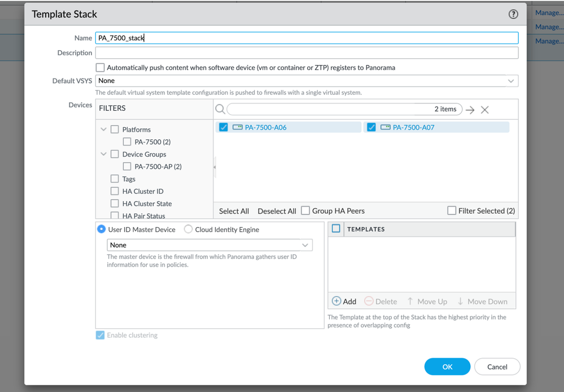Click the FILTERS panel heading

112,108
